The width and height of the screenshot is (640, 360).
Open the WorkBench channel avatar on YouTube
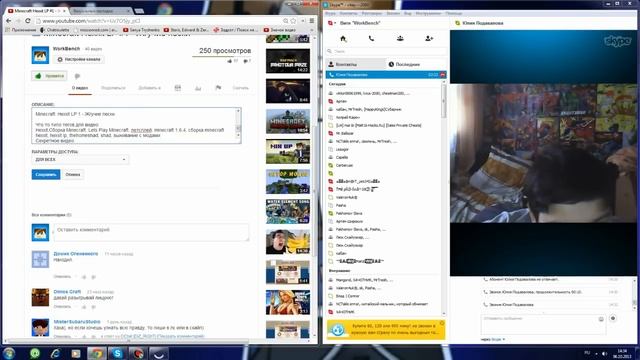pos(40,55)
